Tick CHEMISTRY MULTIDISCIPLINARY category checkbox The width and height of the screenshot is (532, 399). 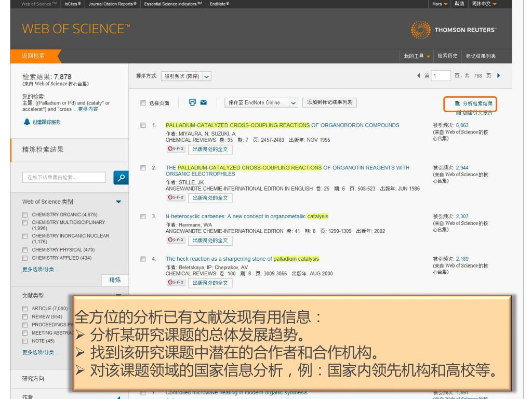(x=25, y=222)
